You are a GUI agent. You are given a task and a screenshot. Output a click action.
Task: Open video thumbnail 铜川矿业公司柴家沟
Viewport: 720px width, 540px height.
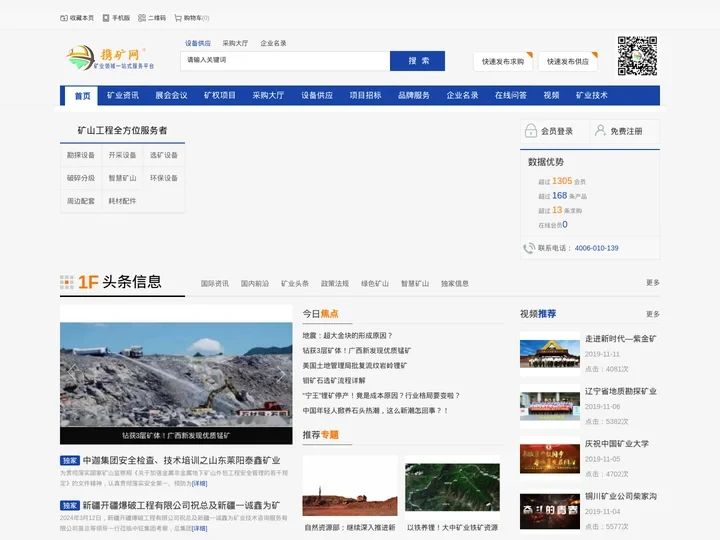(x=550, y=511)
